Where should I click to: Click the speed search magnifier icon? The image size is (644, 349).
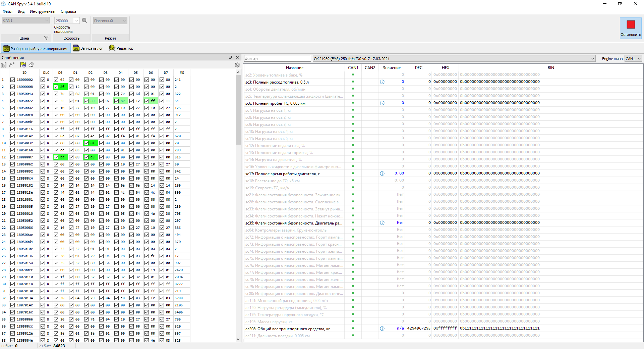pyautogui.click(x=84, y=20)
